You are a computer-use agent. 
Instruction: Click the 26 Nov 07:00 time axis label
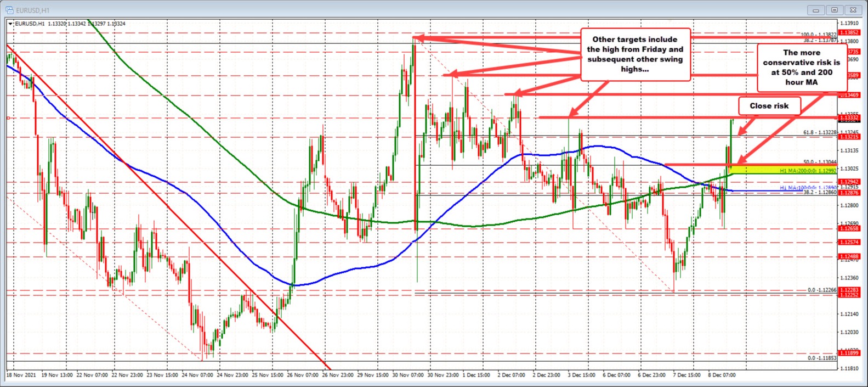pyautogui.click(x=303, y=375)
